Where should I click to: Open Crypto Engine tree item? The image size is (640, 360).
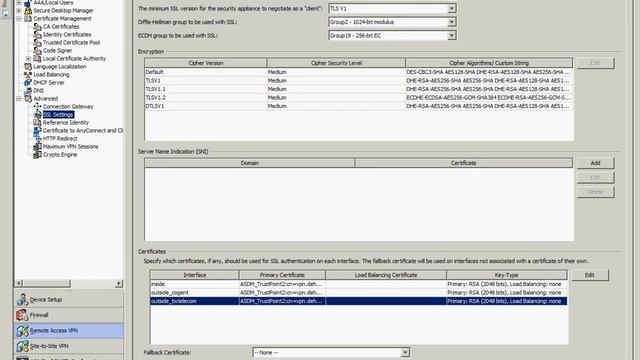60,155
